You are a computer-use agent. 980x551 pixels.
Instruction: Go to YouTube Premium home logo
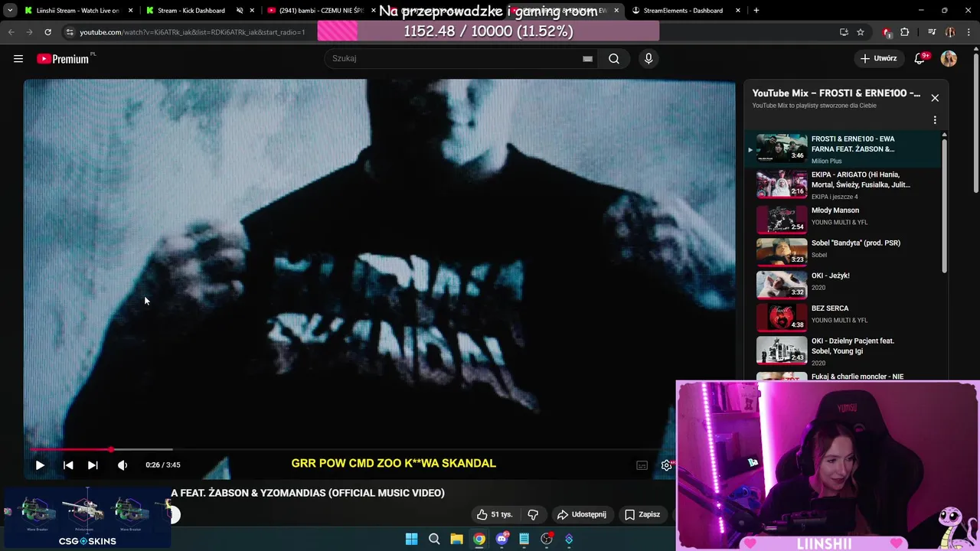coord(63,59)
